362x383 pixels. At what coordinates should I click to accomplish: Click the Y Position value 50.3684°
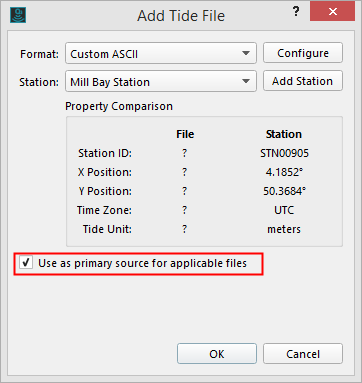pos(284,191)
